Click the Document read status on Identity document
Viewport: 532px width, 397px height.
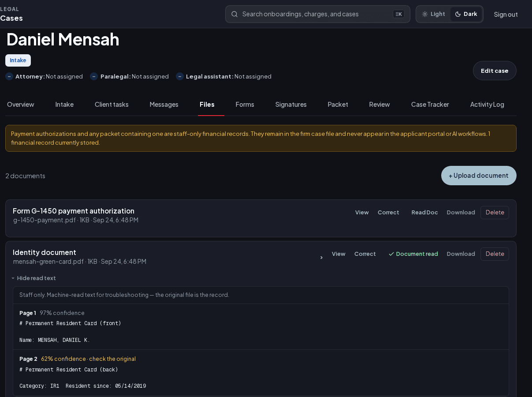pos(413,254)
